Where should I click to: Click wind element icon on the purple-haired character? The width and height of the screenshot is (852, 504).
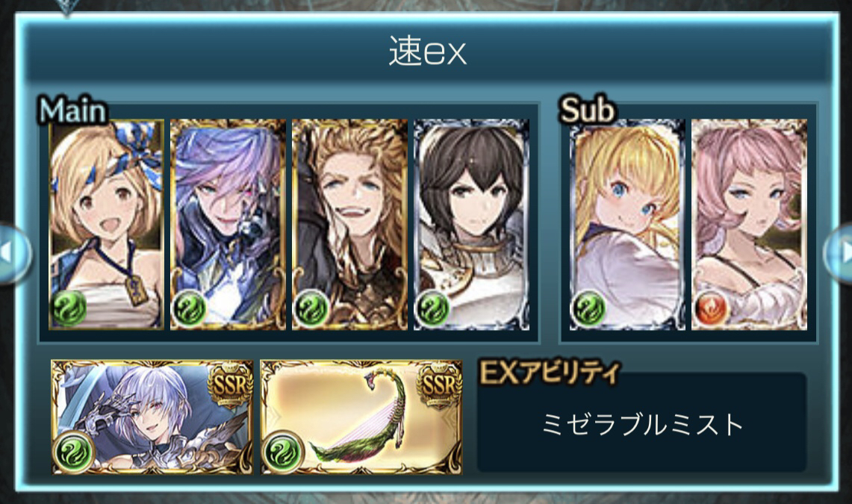pos(189,308)
